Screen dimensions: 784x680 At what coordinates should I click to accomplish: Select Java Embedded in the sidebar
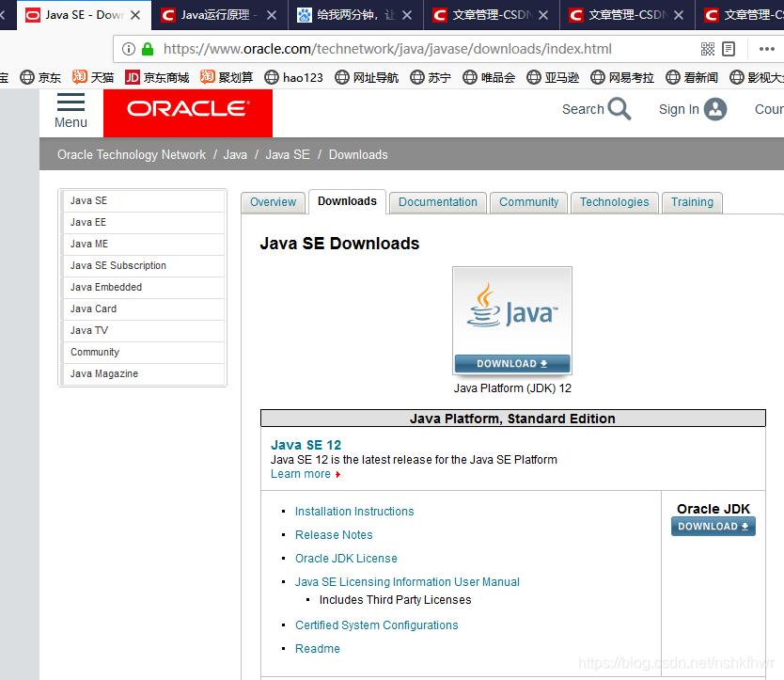coord(143,287)
